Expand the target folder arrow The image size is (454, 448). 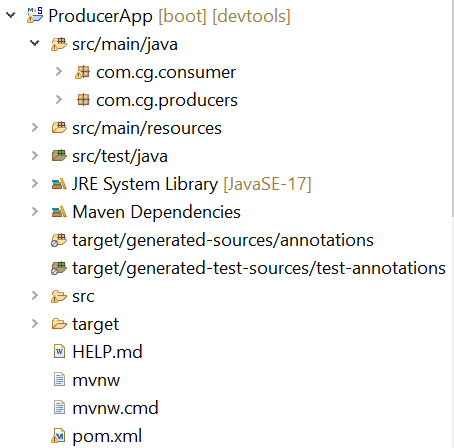(35, 323)
